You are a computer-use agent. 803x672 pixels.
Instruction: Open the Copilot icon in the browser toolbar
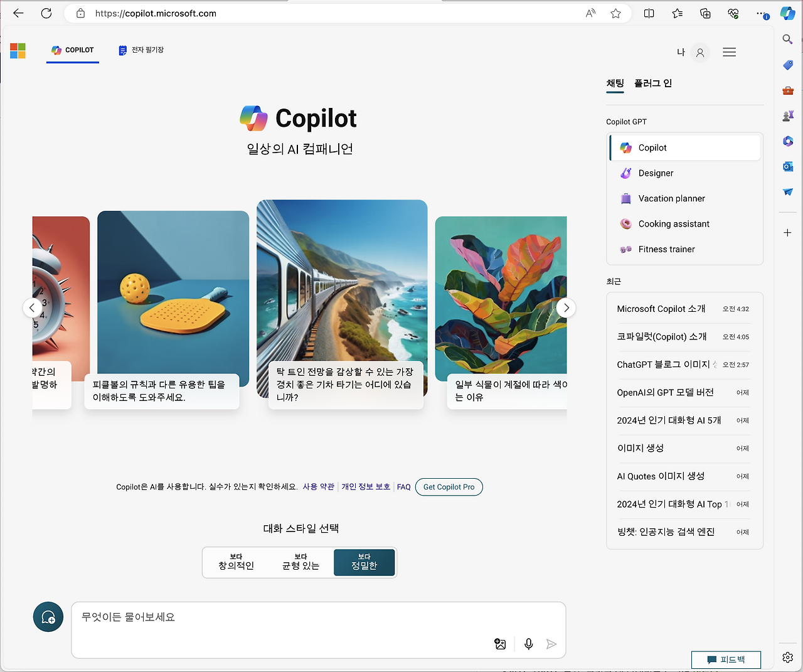[x=787, y=13]
